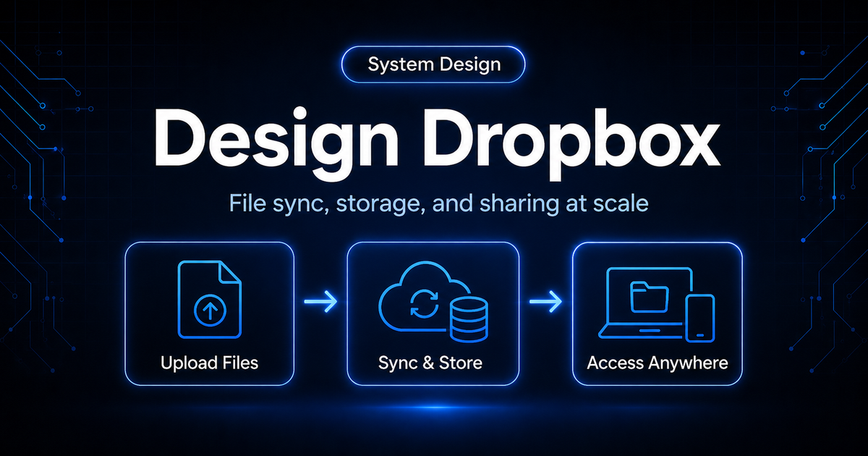Click the smartphone icon
868x456 pixels.
(x=700, y=318)
